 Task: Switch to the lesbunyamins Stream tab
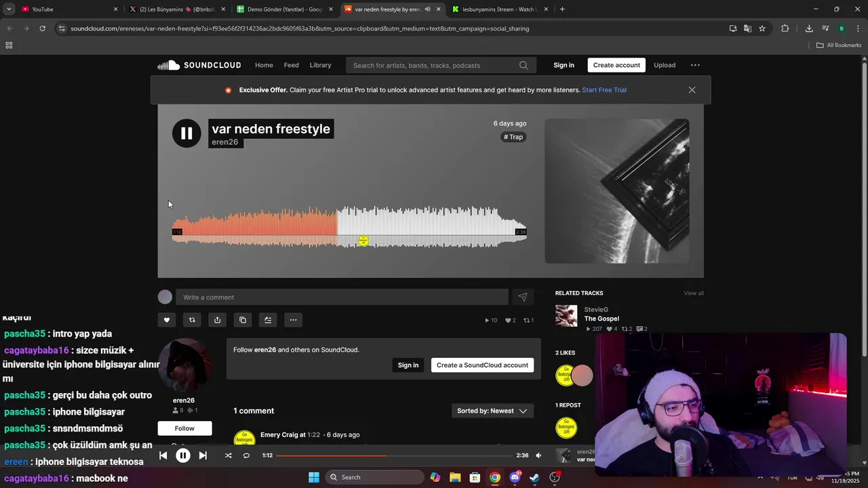click(x=498, y=9)
